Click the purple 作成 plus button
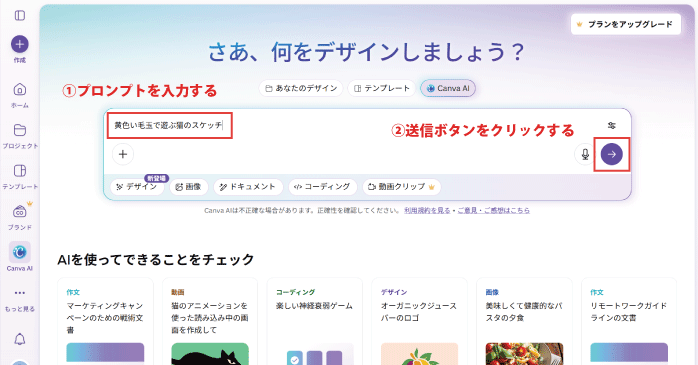Image resolution: width=698 pixels, height=365 pixels. [20, 44]
